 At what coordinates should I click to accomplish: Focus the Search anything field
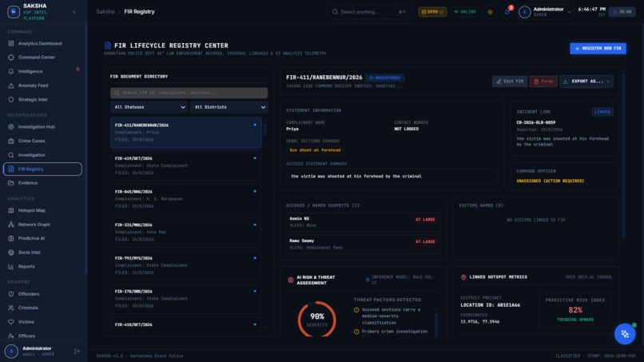click(x=369, y=12)
